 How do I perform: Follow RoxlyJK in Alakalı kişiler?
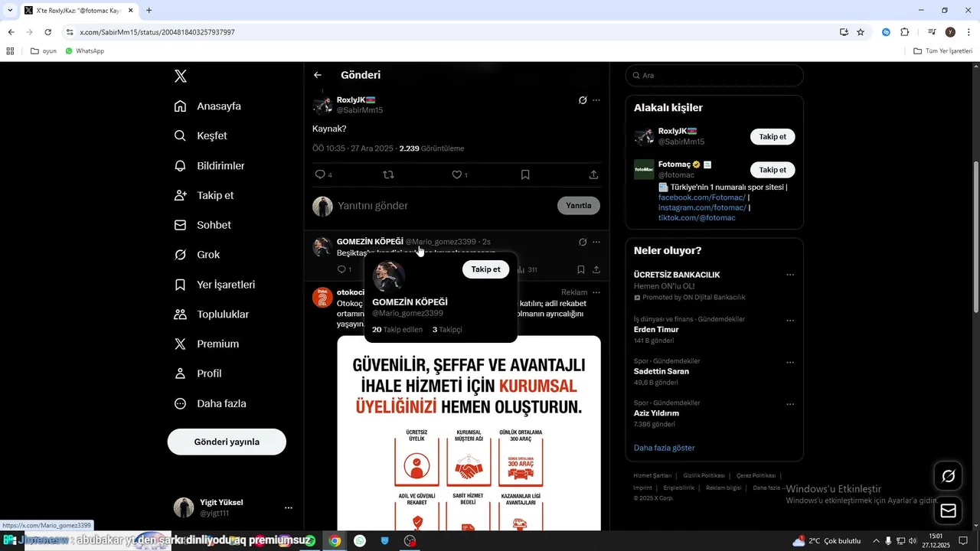tap(773, 137)
